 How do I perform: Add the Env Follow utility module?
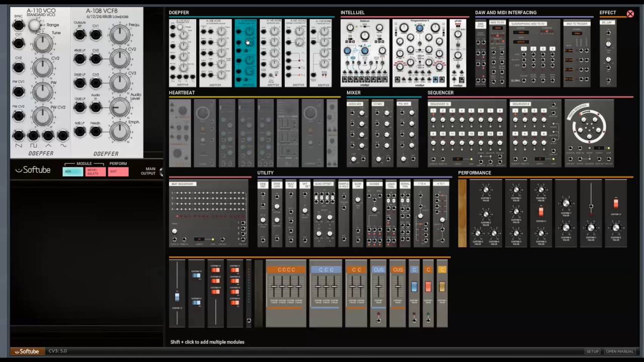277,213
